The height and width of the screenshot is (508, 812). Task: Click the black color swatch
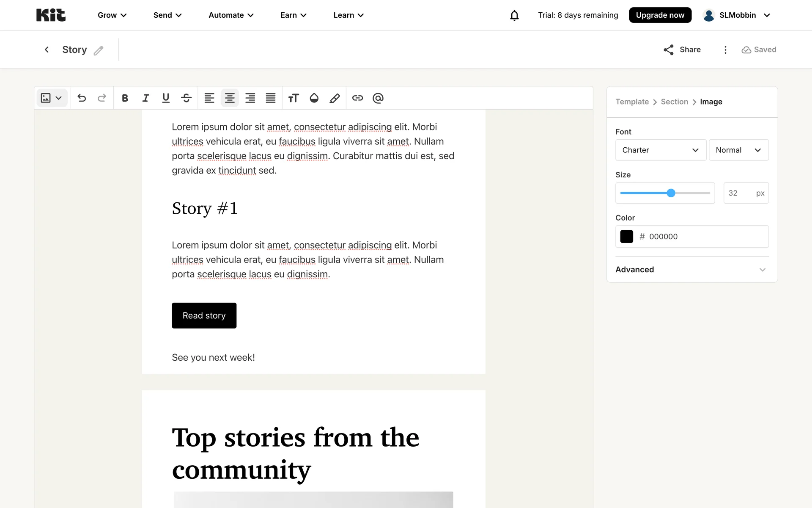pos(626,236)
